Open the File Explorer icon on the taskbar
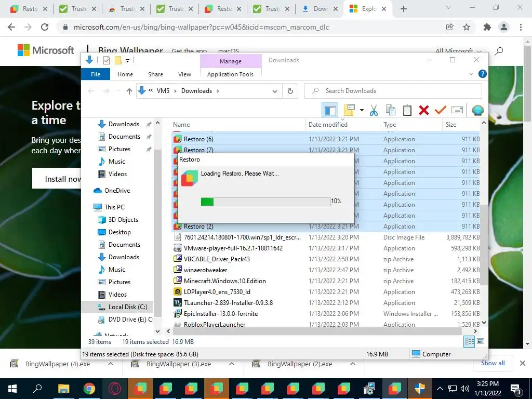The image size is (532, 399). click(63, 389)
